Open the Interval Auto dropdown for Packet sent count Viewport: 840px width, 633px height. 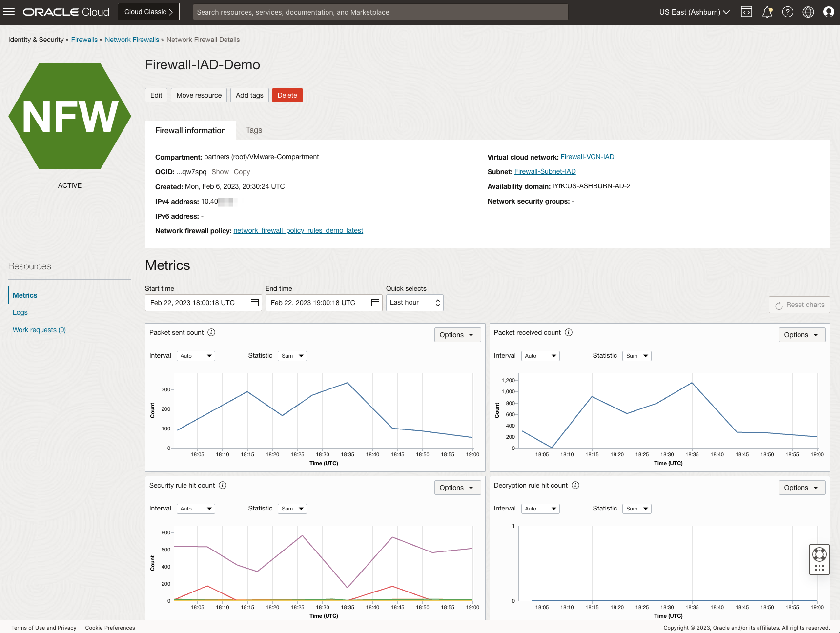[195, 356]
